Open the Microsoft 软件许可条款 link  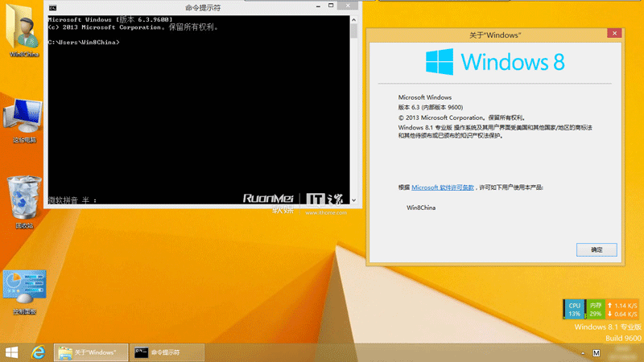(443, 187)
